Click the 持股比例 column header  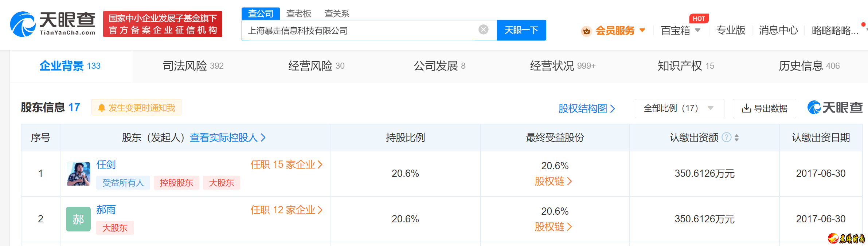coord(406,138)
